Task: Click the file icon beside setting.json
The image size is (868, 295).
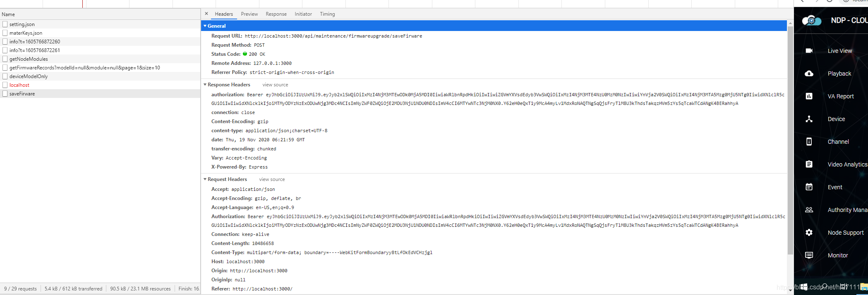Action: point(5,24)
